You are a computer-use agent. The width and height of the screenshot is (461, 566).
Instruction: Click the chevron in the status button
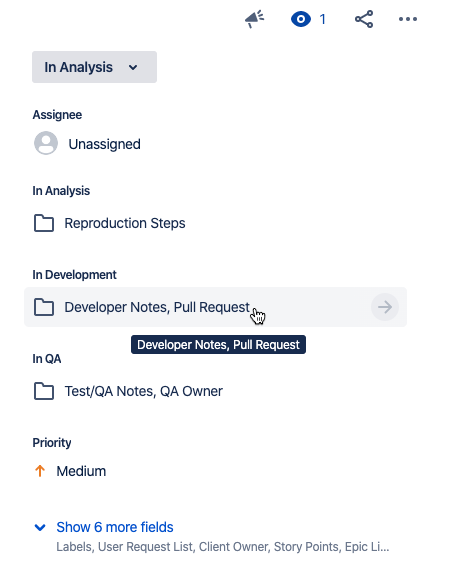point(133,68)
